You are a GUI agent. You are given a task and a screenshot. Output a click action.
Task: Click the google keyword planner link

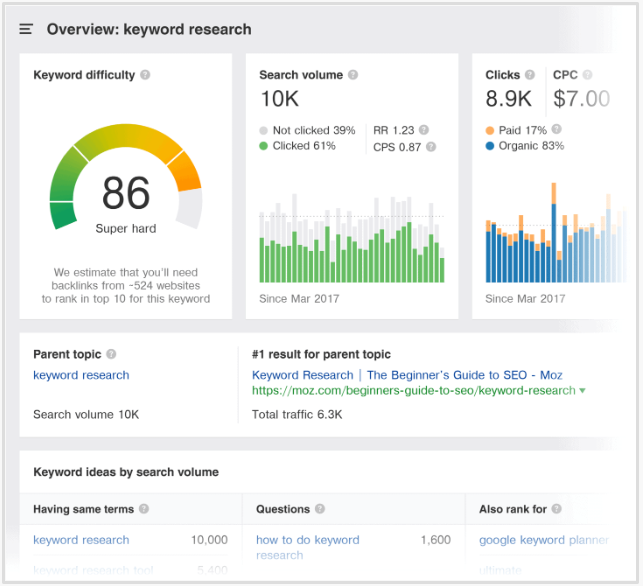(543, 540)
